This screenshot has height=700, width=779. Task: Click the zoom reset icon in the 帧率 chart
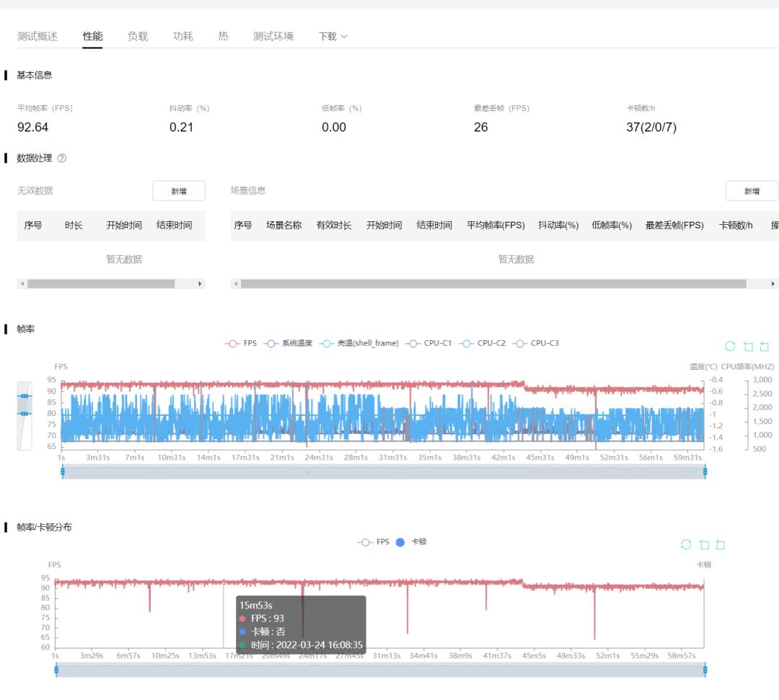click(x=765, y=347)
